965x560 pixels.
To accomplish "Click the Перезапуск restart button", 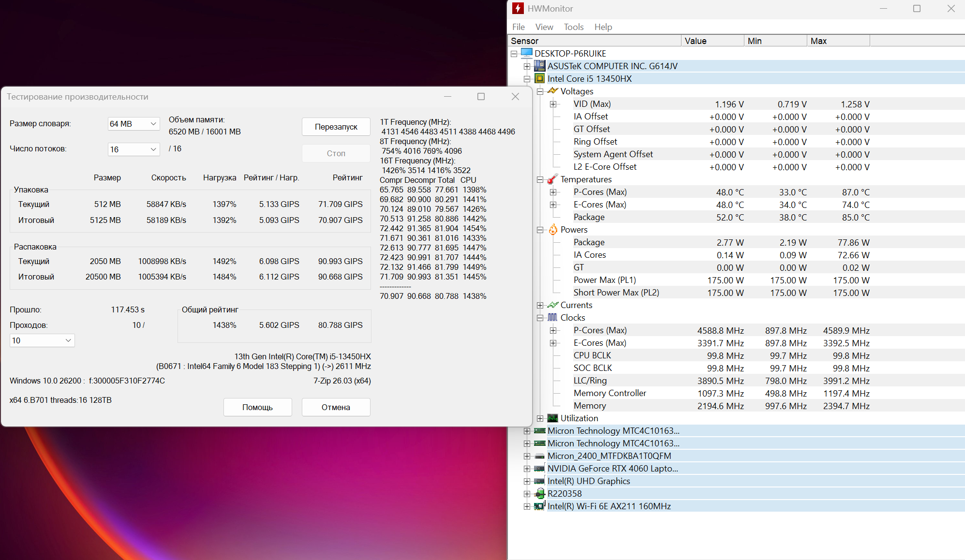I will point(336,127).
